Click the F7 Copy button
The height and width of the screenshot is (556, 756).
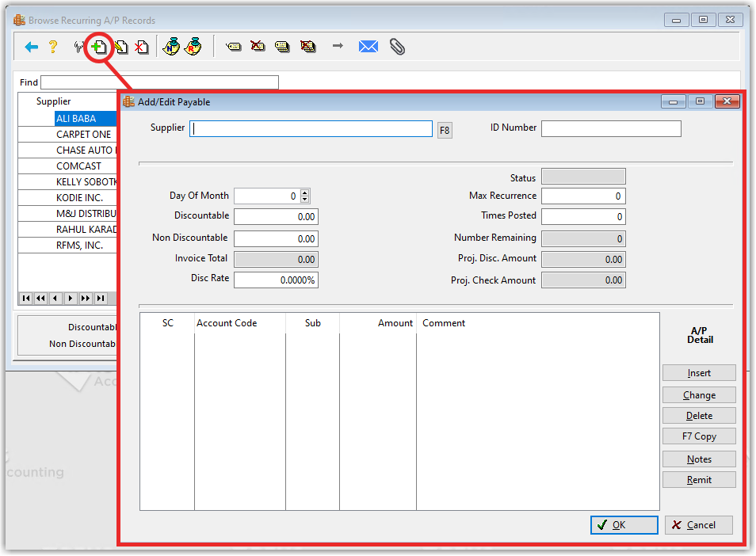tap(699, 436)
